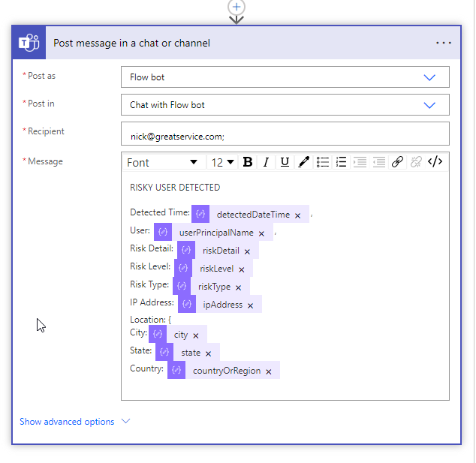476x463 pixels.
Task: Click the Microsoft Teams action icon
Action: pos(29,43)
